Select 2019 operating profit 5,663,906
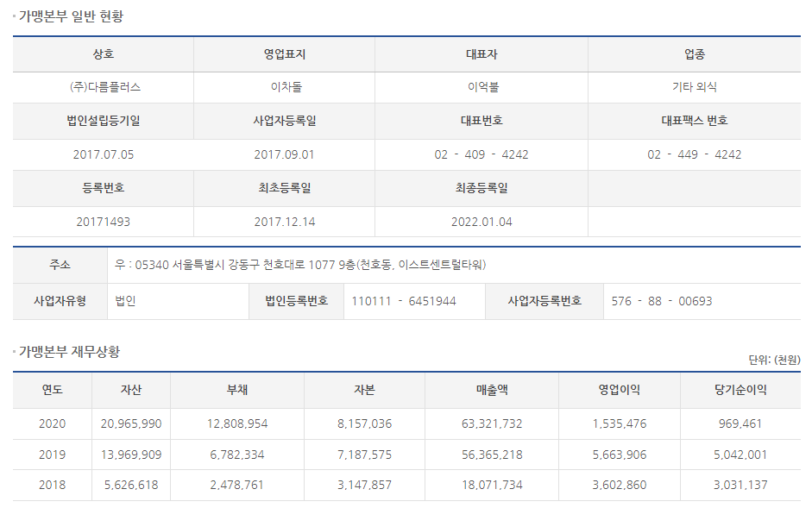 click(620, 455)
